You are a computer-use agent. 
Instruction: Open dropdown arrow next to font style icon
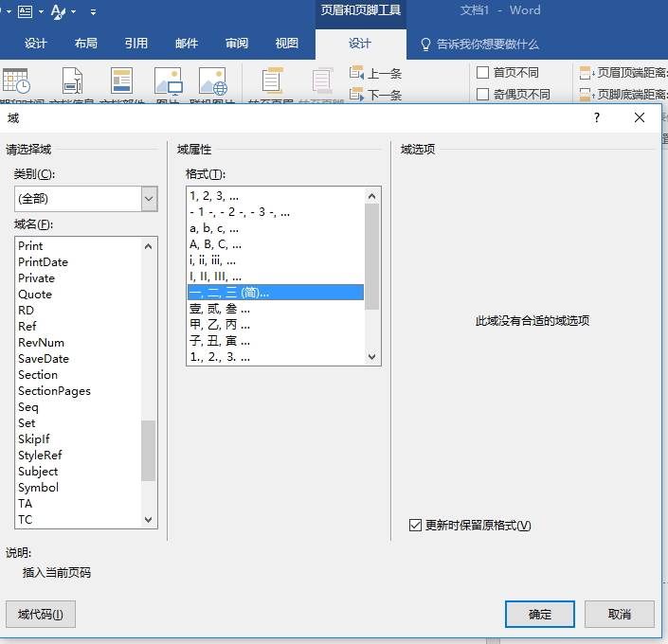(73, 12)
